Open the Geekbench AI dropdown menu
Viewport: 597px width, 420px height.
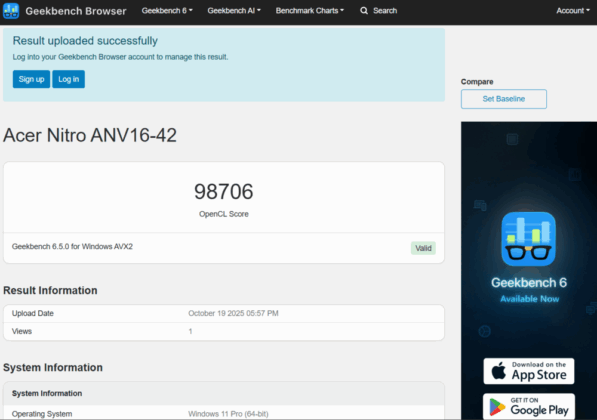click(234, 11)
